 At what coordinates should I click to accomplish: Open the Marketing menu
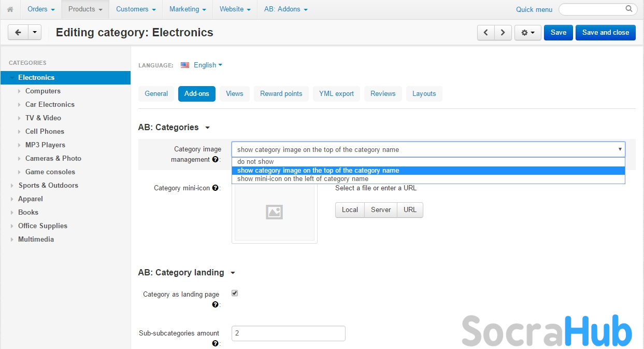(188, 9)
